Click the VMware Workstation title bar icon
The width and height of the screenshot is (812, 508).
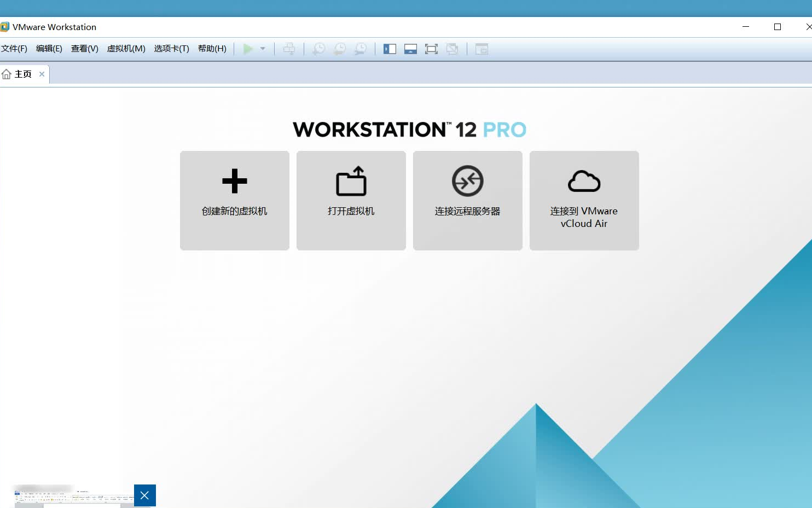click(5, 27)
